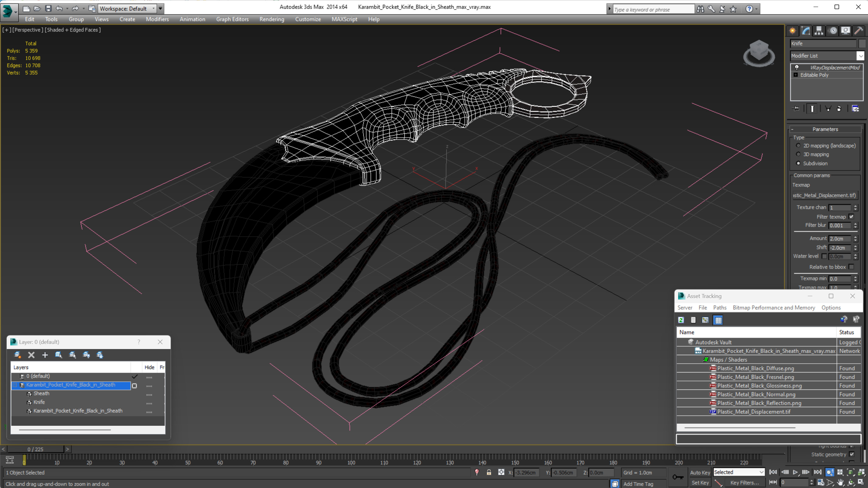Enable Relative to bbox checkbox

pos(852,267)
